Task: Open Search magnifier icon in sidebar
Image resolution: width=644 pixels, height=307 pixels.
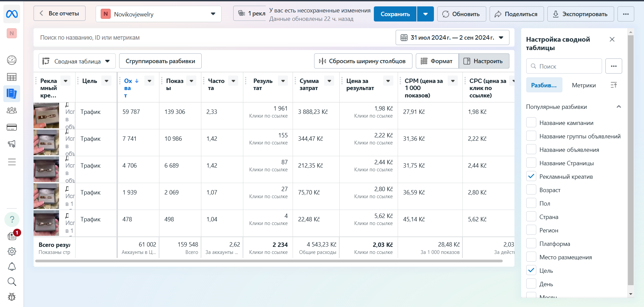Action: click(x=12, y=281)
